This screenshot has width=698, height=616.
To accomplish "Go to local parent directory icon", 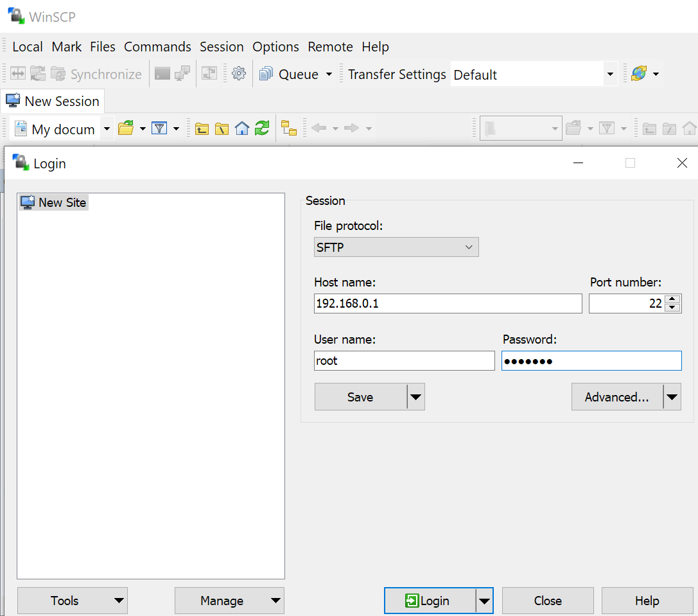I will [x=202, y=128].
